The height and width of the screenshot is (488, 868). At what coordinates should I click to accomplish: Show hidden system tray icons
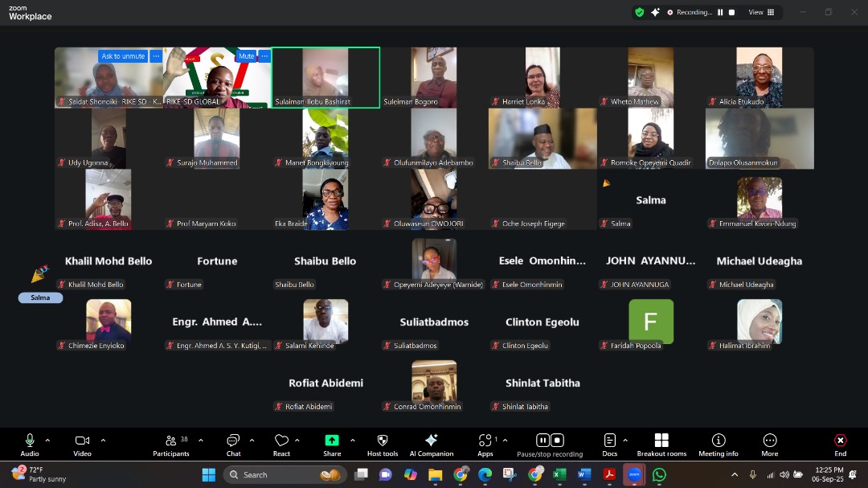pos(735,474)
